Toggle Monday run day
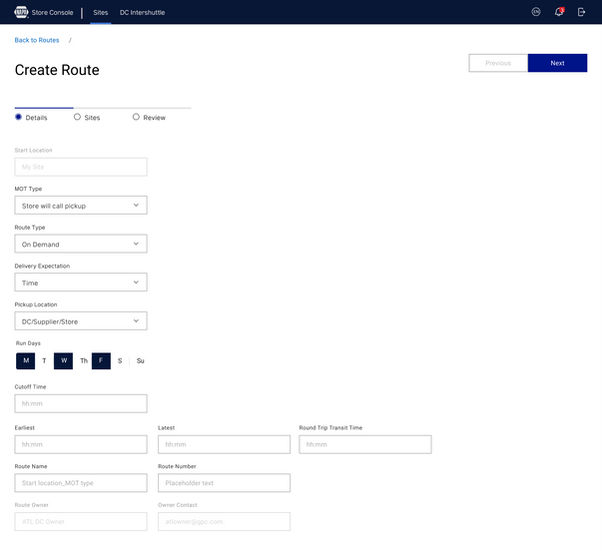602x551 pixels. point(26,361)
